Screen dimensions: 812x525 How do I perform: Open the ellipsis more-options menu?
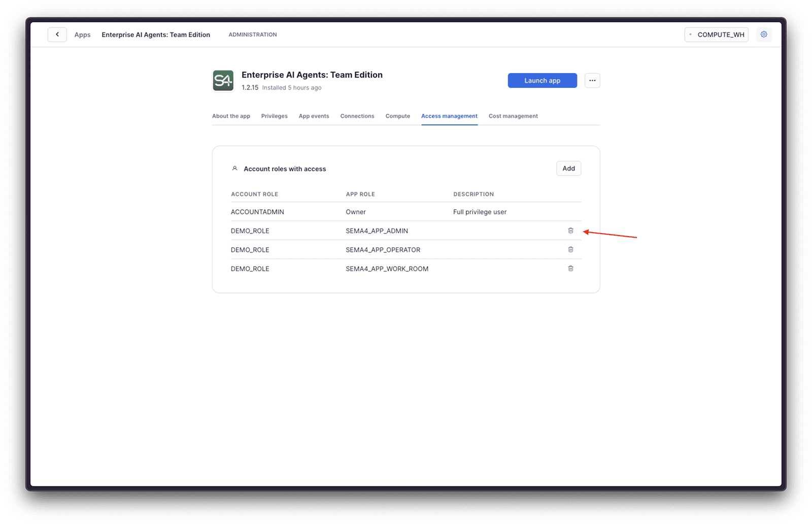592,80
